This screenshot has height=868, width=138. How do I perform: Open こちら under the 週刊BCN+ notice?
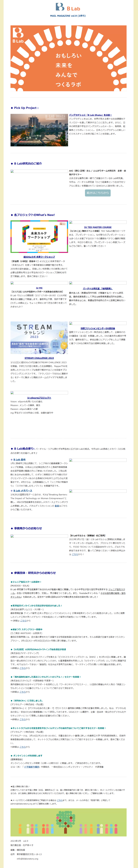coord(23,720)
